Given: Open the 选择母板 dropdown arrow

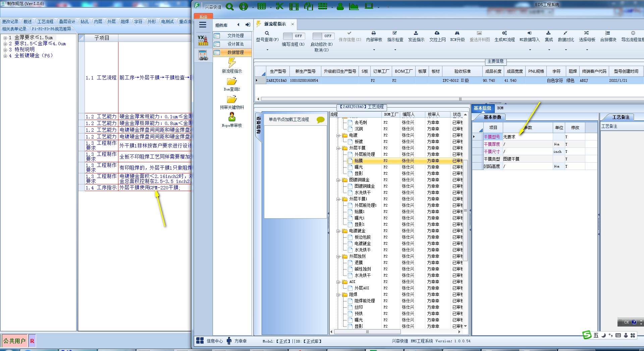Looking at the screenshot, I should click(587, 50).
